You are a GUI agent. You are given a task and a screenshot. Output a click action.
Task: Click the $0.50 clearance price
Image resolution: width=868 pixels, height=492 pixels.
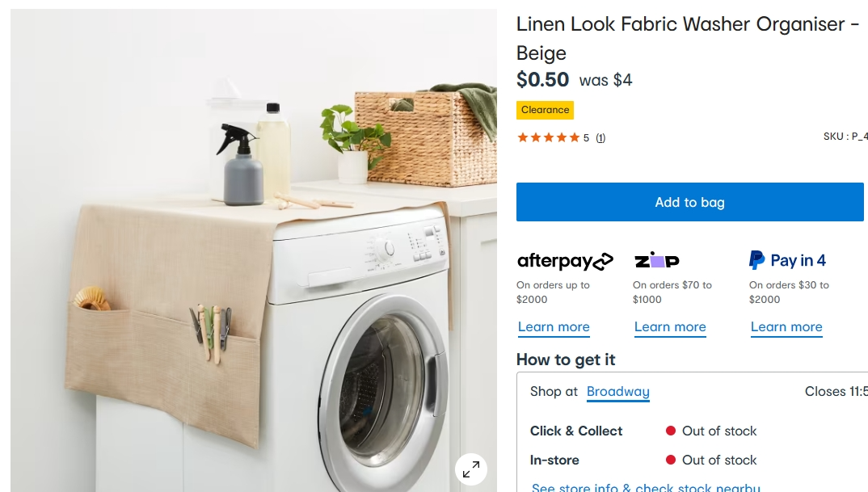click(542, 80)
